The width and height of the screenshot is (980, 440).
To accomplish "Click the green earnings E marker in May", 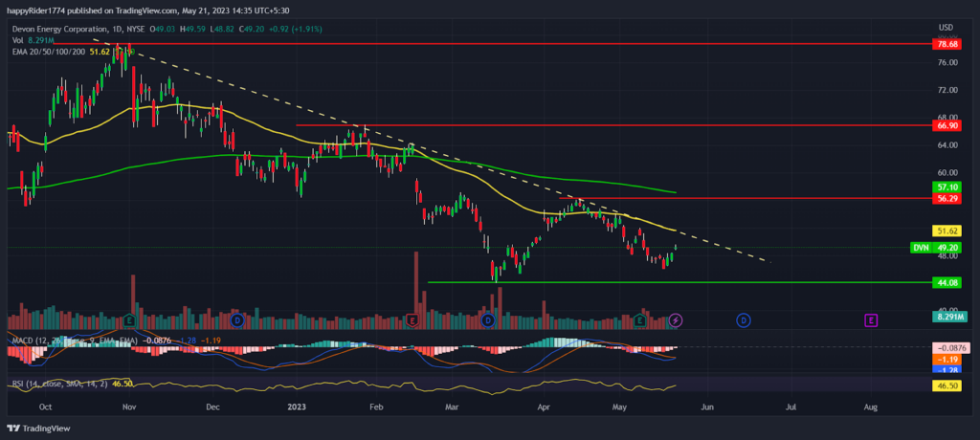I will pos(639,320).
